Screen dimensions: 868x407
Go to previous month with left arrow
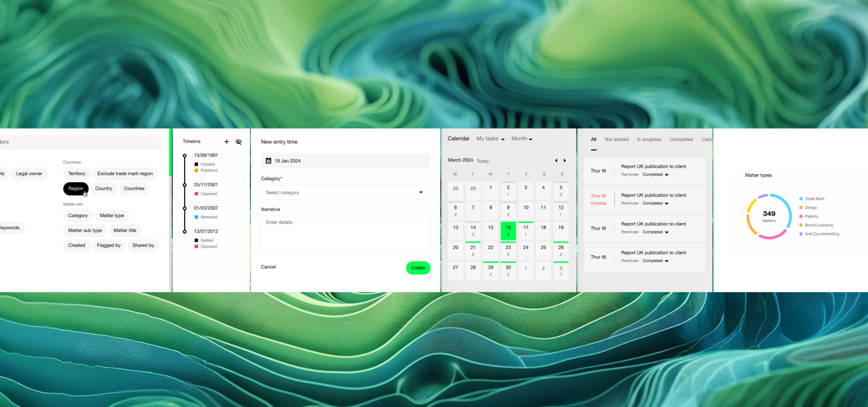pos(556,160)
